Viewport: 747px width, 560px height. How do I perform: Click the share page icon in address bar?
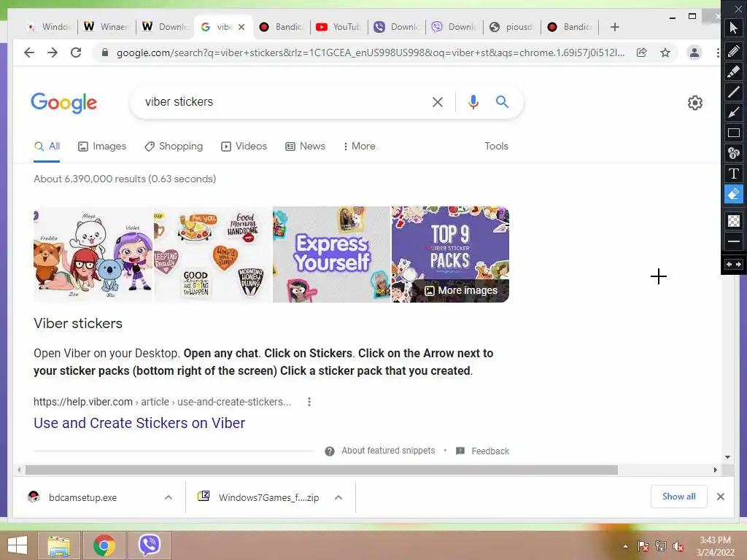click(x=642, y=52)
